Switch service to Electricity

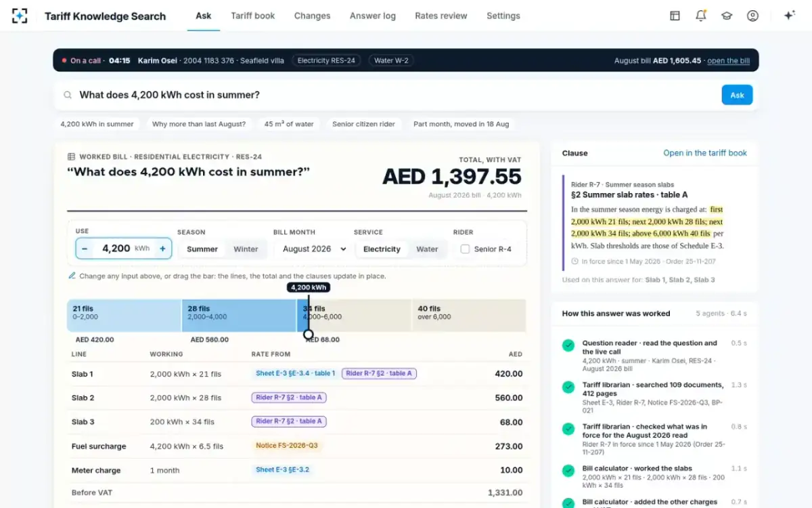(382, 249)
